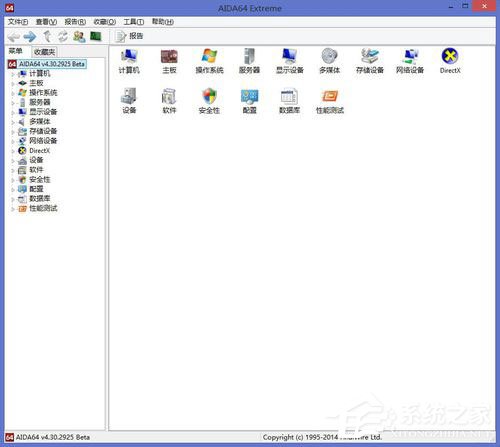The width and height of the screenshot is (500, 447).
Task: Open the 安全性 shield icon in main pane
Action: tap(209, 101)
